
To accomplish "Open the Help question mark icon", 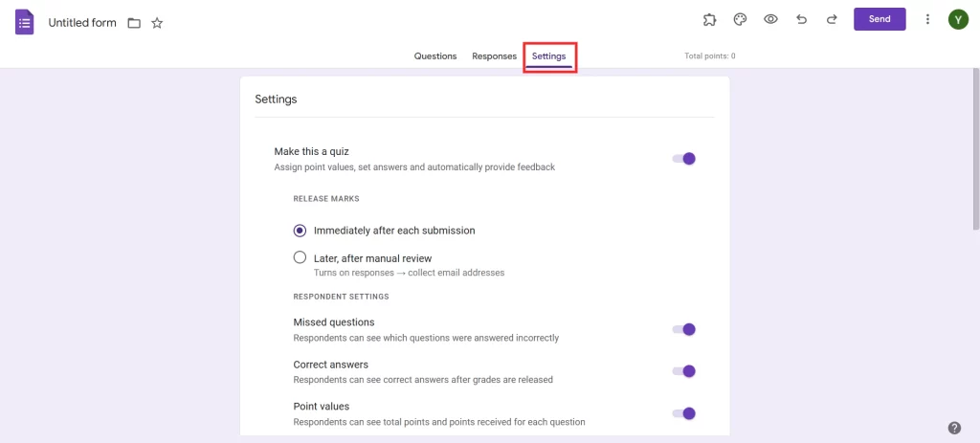I will (954, 428).
